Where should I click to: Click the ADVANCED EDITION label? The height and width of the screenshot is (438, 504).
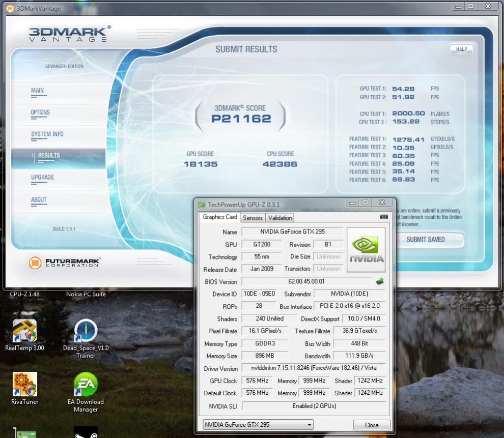tap(64, 67)
